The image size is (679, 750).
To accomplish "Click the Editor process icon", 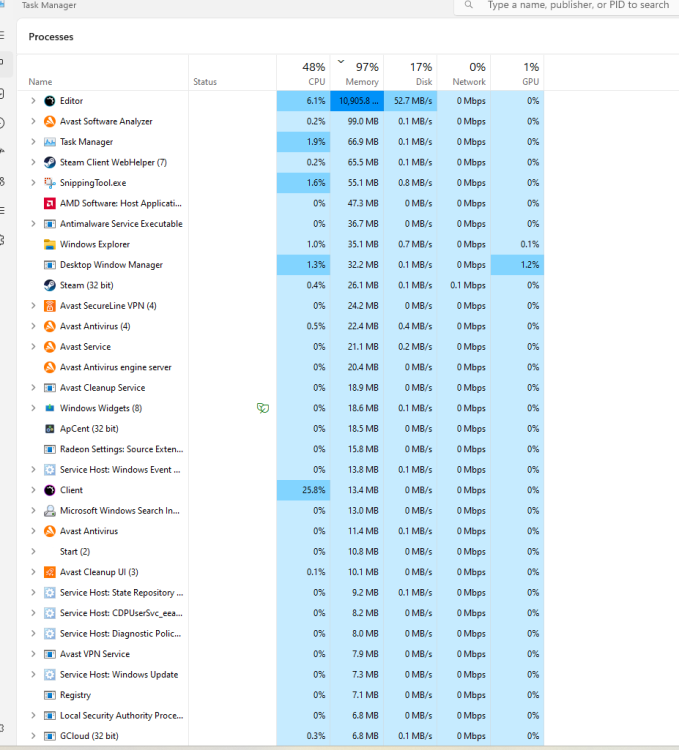I will 50,101.
